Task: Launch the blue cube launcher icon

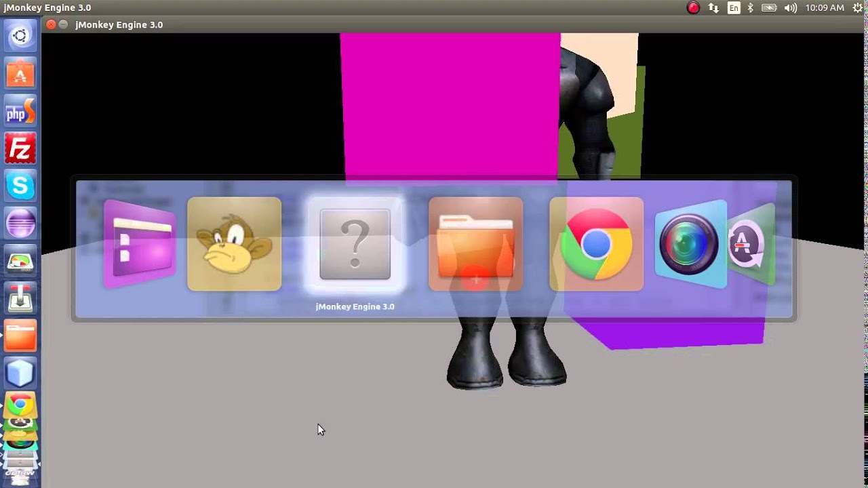Action: pyautogui.click(x=20, y=373)
